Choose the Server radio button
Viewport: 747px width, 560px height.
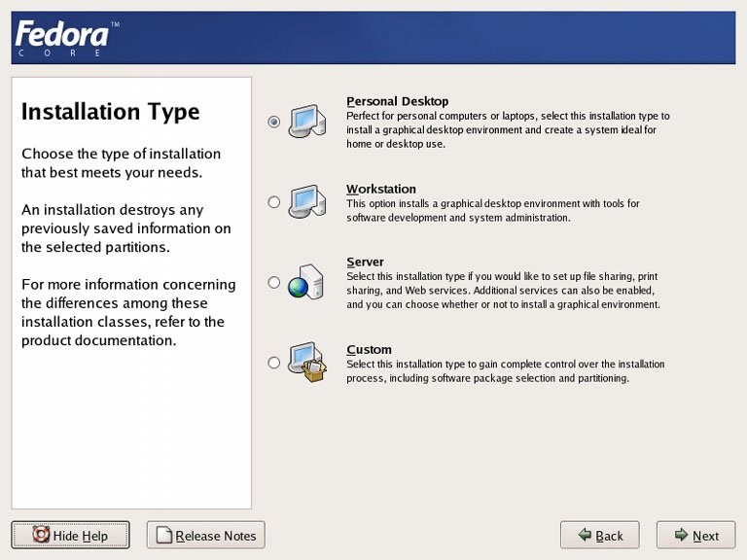tap(274, 283)
